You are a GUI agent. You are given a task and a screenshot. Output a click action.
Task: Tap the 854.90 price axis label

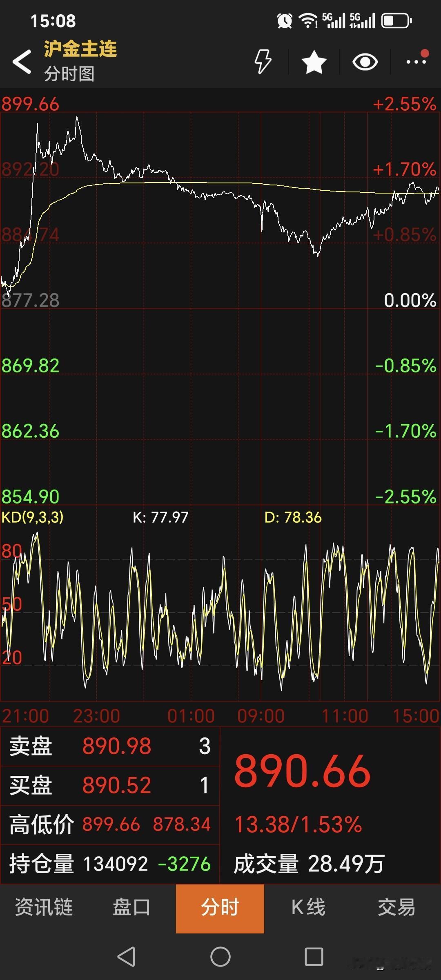click(x=30, y=497)
